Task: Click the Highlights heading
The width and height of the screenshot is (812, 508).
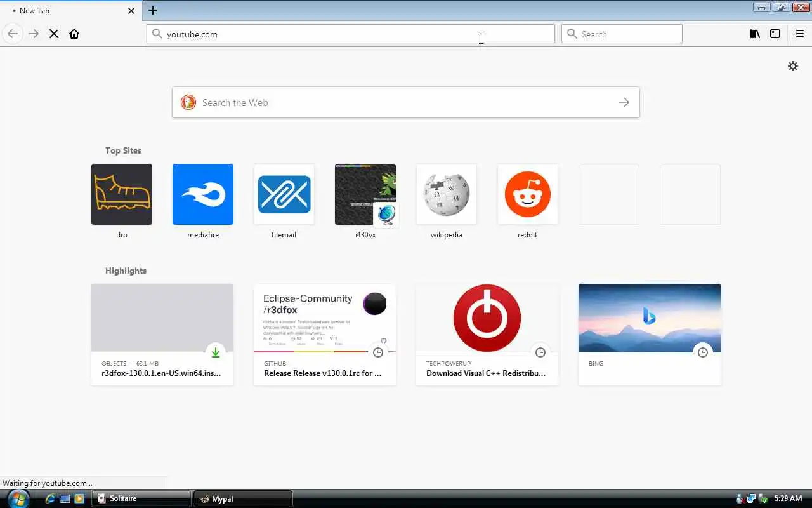Action: click(x=126, y=271)
